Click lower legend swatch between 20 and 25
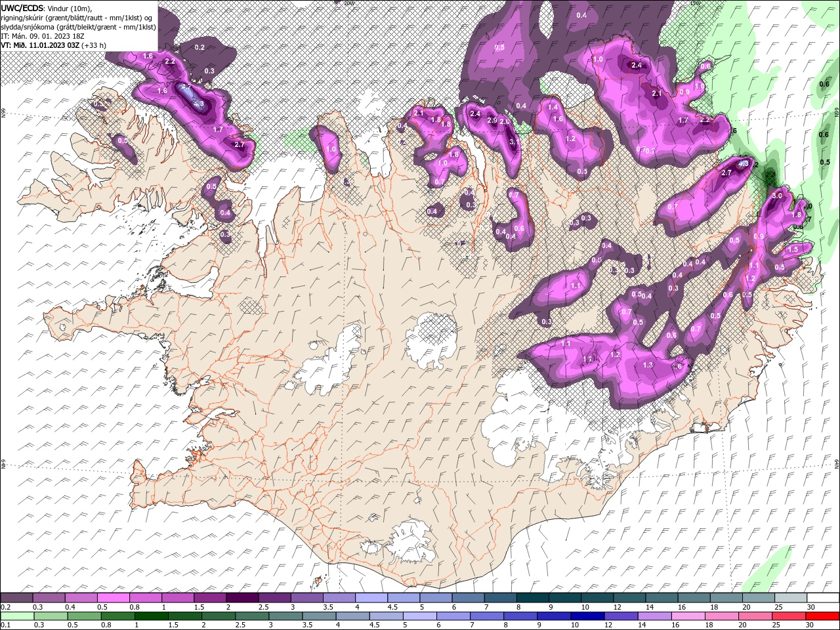The image size is (840, 630). pyautogui.click(x=755, y=616)
